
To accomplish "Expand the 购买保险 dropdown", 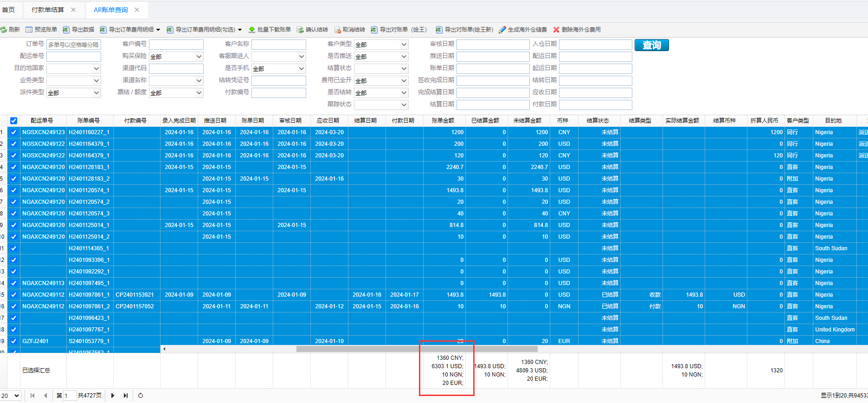I will pos(199,57).
